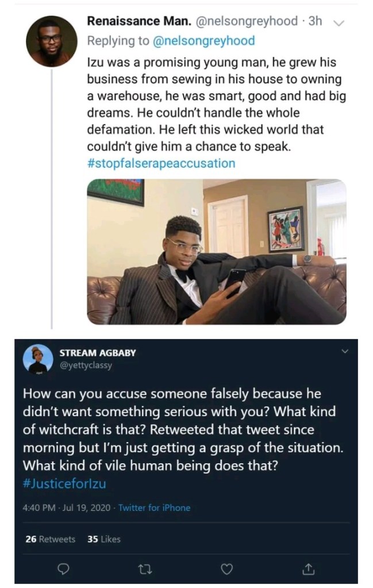
Task: Click the @yettyclassy handle
Action: [86, 364]
